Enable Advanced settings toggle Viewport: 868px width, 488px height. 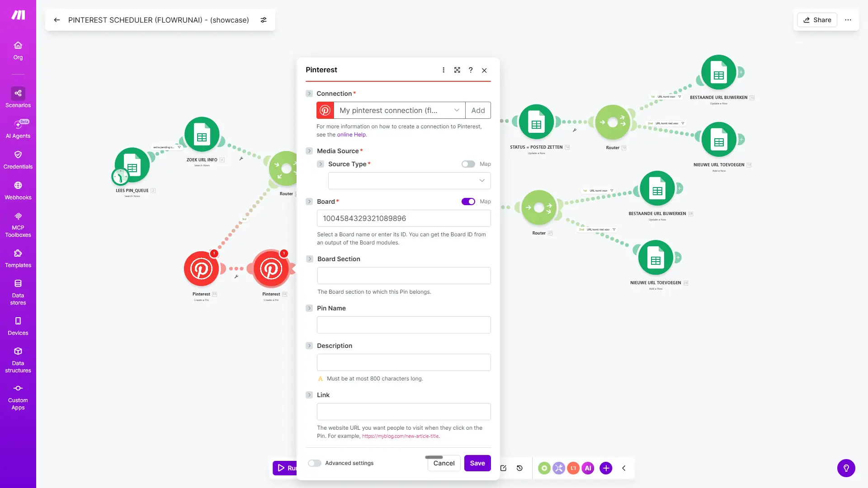pyautogui.click(x=315, y=463)
